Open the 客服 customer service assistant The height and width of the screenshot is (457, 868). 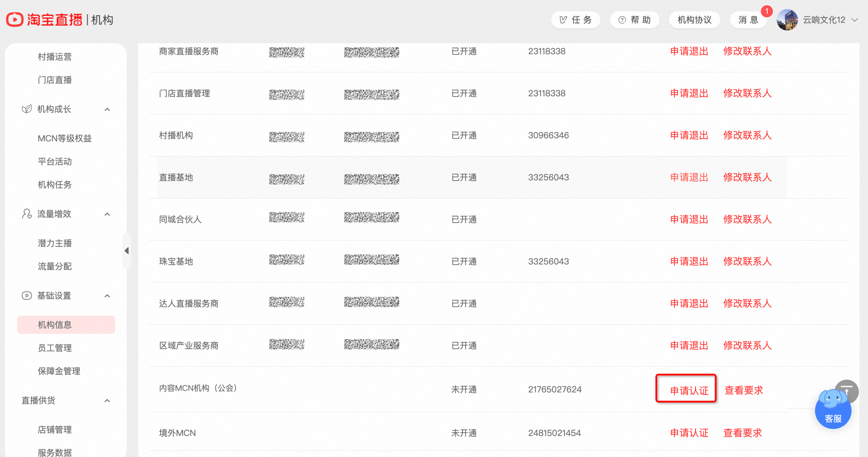pos(833,409)
